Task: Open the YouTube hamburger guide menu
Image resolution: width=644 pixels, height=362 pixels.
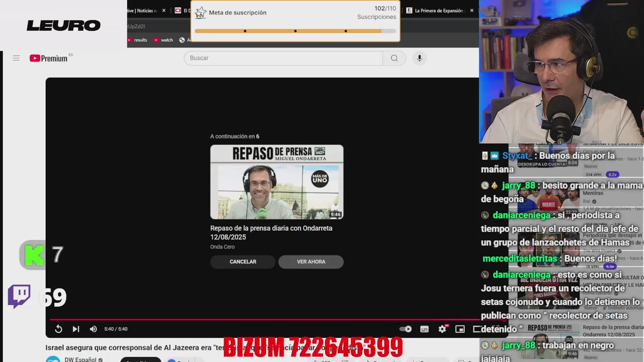Action: (16, 58)
